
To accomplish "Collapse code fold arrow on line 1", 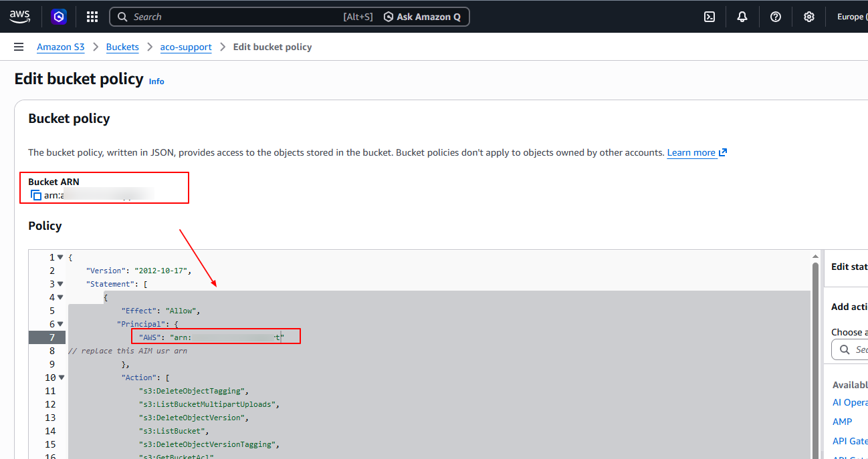I will (60, 257).
